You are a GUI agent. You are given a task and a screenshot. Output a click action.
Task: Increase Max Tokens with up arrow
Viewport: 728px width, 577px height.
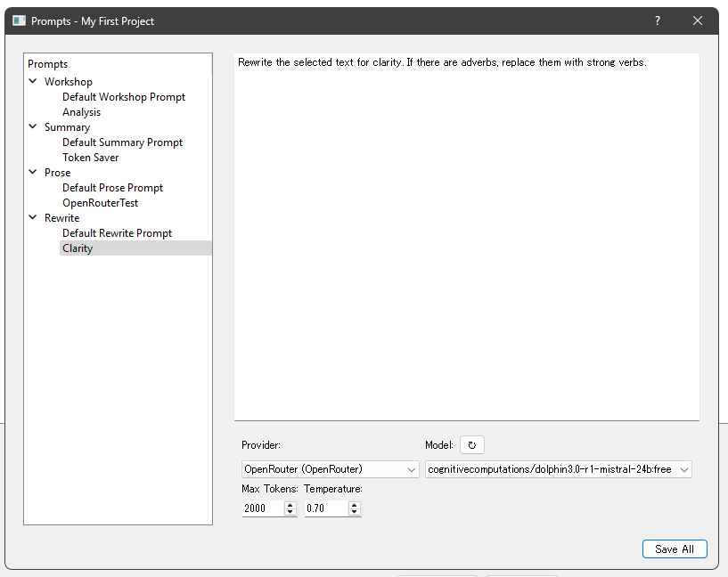pos(290,505)
